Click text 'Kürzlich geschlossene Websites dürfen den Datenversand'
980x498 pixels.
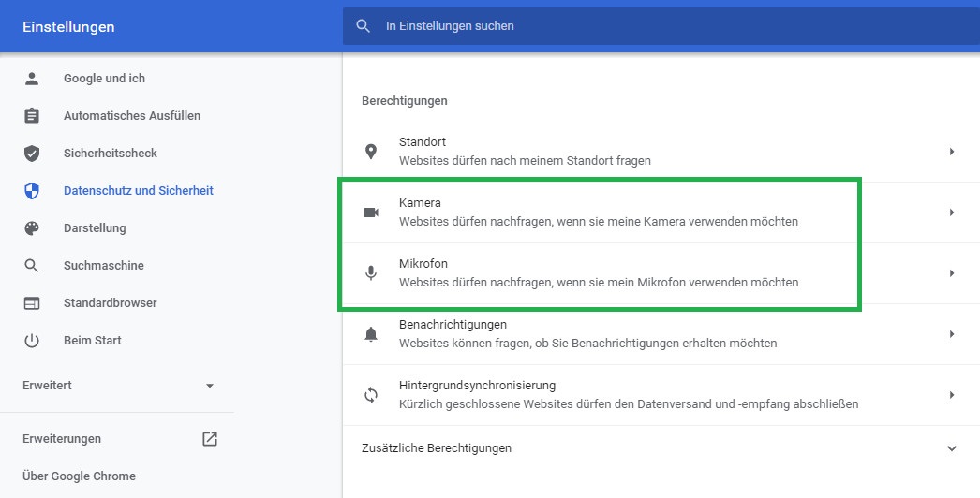tap(629, 404)
